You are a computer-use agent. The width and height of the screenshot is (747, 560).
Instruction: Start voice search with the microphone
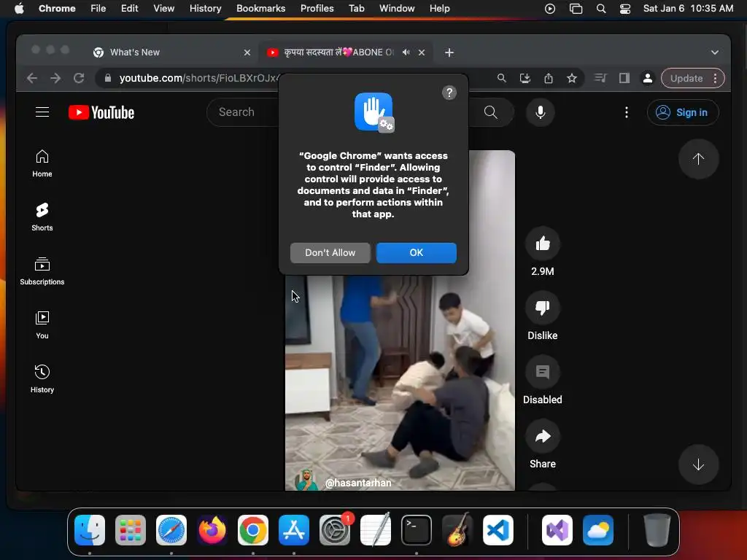point(541,112)
